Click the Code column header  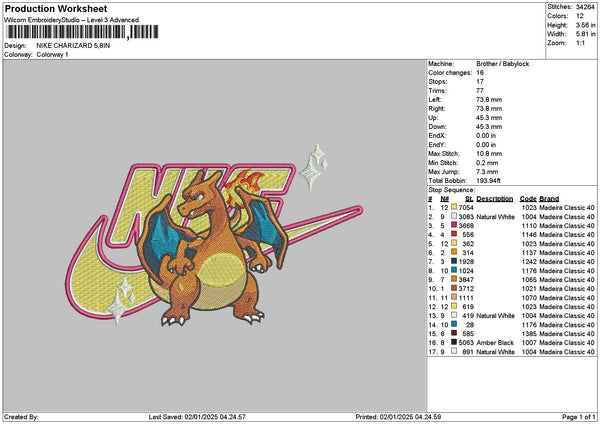coord(528,199)
